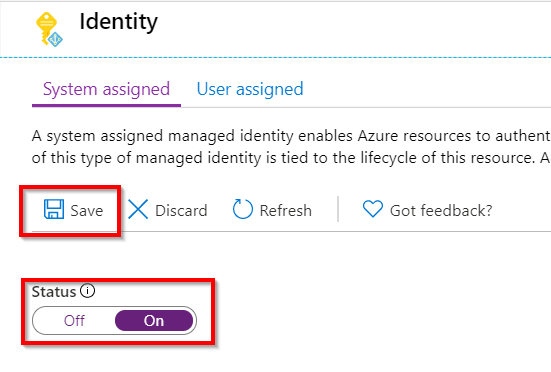
Task: Click the heart feedback icon
Action: pyautogui.click(x=372, y=209)
